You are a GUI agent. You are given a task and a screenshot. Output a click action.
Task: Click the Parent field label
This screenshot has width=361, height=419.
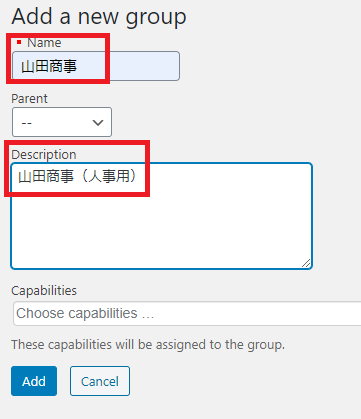[x=29, y=99]
